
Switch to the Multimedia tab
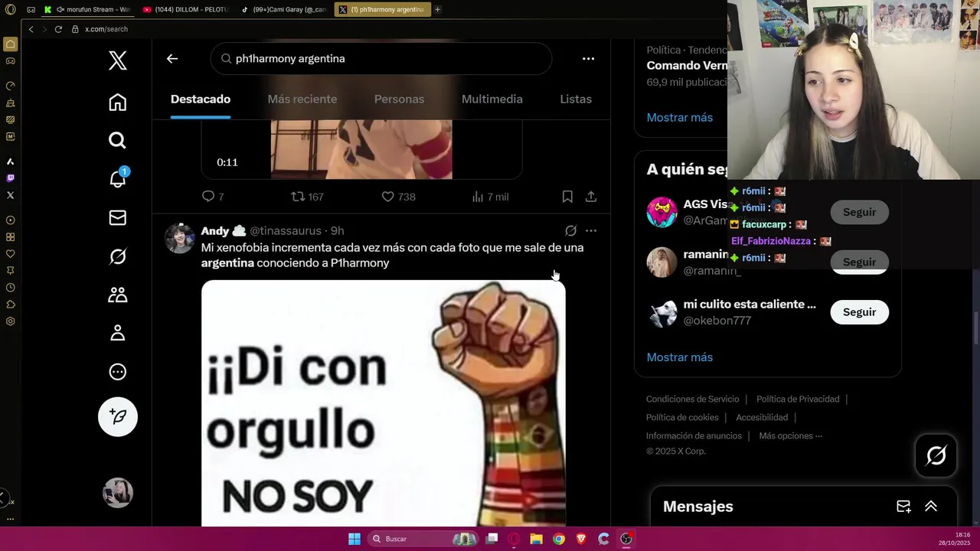click(x=492, y=99)
